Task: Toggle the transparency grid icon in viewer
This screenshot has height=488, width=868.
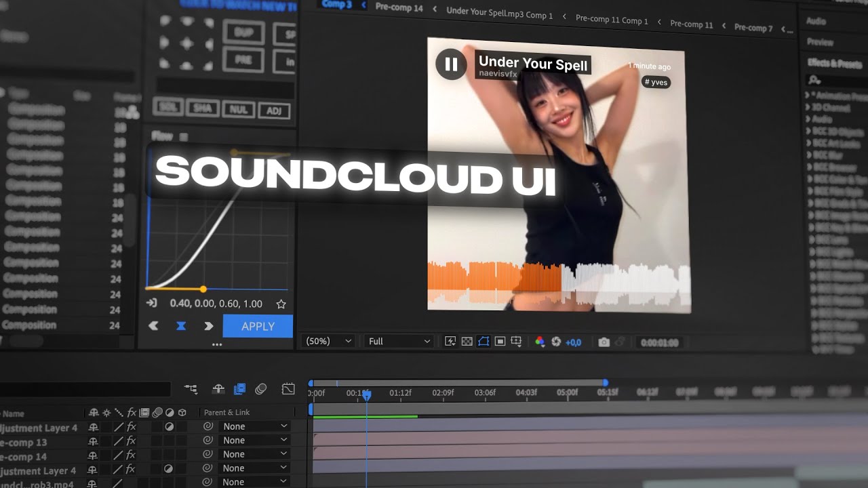Action: click(467, 342)
